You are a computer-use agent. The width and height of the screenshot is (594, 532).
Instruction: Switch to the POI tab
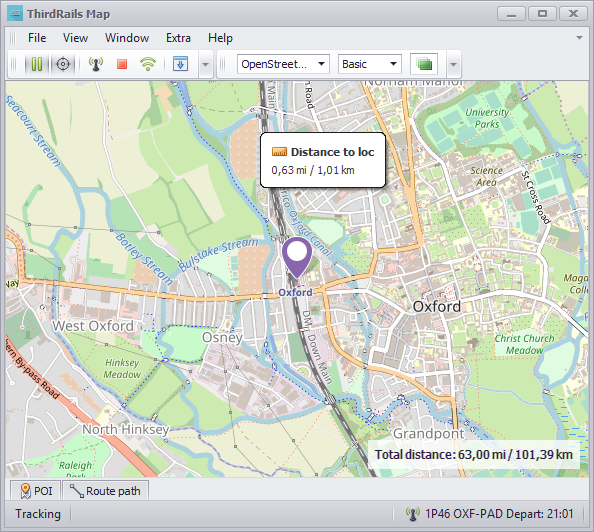[x=36, y=491]
